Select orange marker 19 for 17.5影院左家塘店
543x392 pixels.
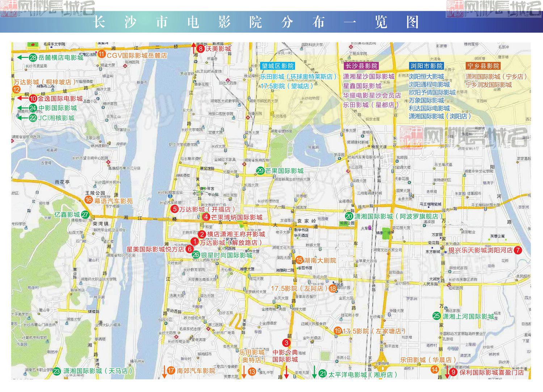click(x=338, y=331)
